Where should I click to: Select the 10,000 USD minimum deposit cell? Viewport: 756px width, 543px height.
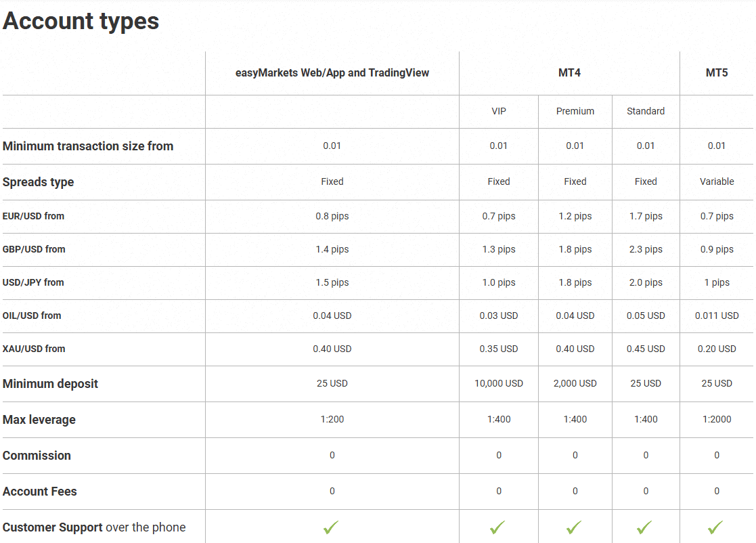[x=499, y=383]
